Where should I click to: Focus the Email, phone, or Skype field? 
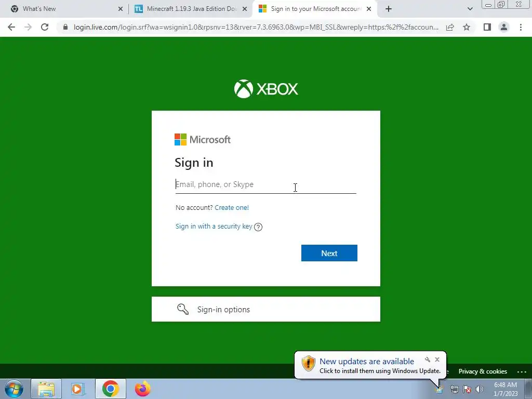[x=265, y=184]
